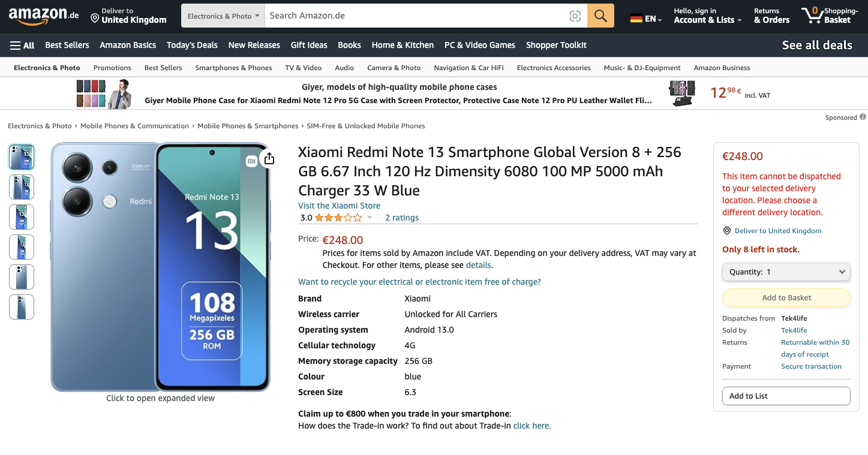Screen dimensions: 868x455
Task: Click the Add to List button
Action: click(786, 396)
